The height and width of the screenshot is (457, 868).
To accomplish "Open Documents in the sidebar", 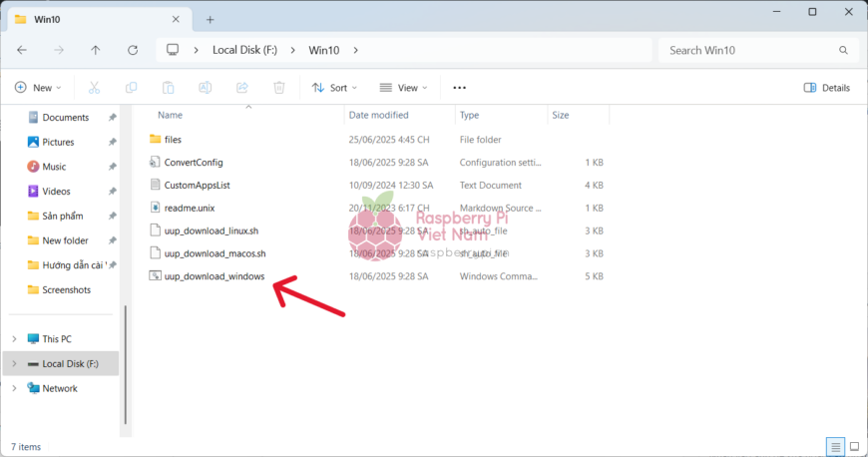I will (65, 118).
